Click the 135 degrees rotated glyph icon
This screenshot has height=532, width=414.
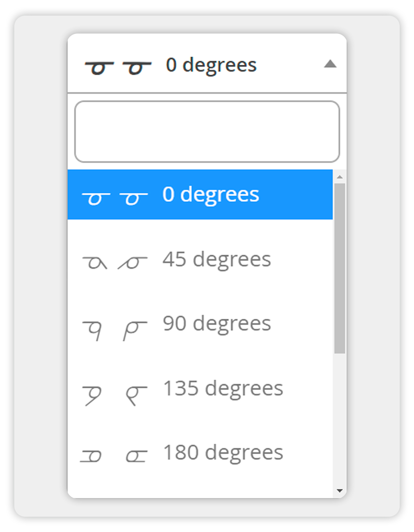coord(114,395)
